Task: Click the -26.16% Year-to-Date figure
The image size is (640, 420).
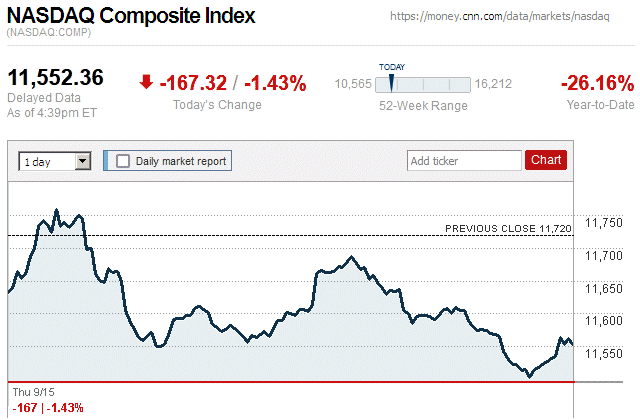Action: pyautogui.click(x=597, y=82)
